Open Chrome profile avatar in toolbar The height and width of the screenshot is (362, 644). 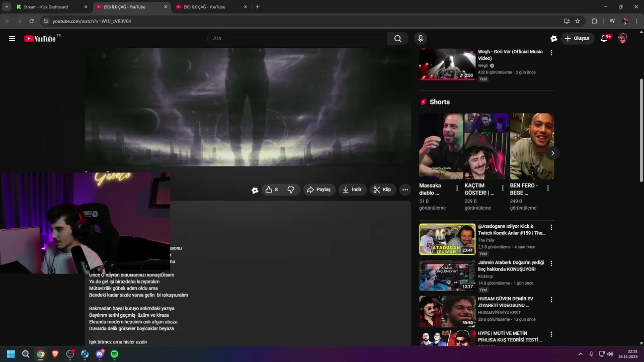[624, 21]
